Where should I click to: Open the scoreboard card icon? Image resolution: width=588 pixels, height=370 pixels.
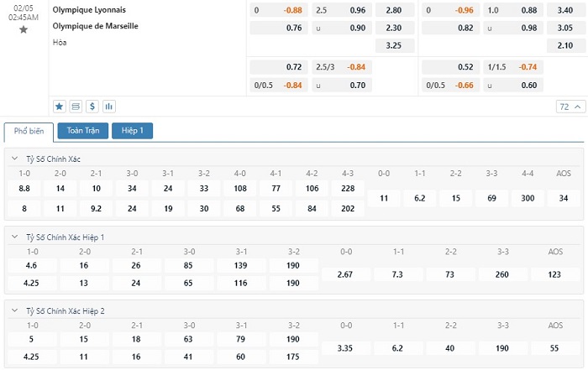[76, 107]
